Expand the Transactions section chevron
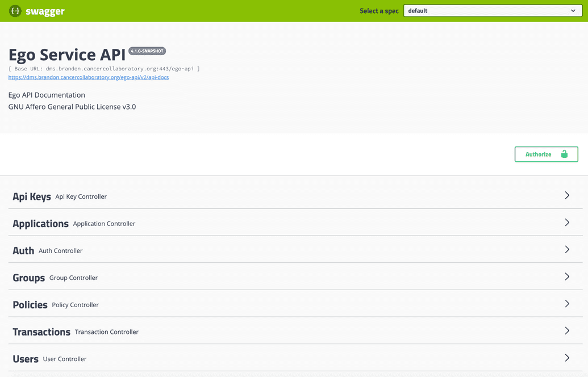The image size is (588, 377). pos(567,330)
